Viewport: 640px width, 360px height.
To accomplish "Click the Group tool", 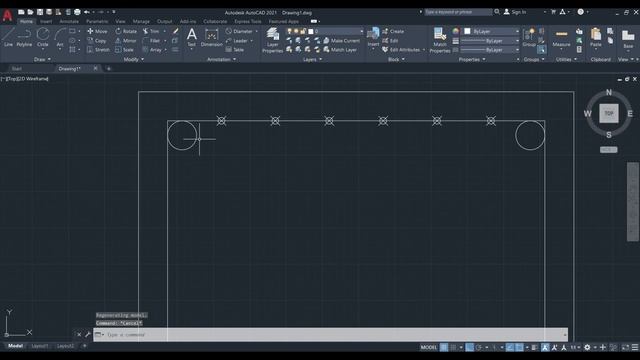I will (529, 37).
